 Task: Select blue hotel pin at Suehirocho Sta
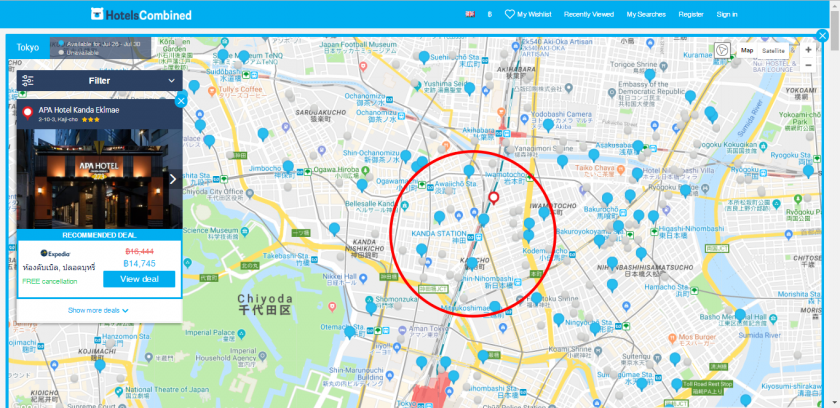coord(424,57)
